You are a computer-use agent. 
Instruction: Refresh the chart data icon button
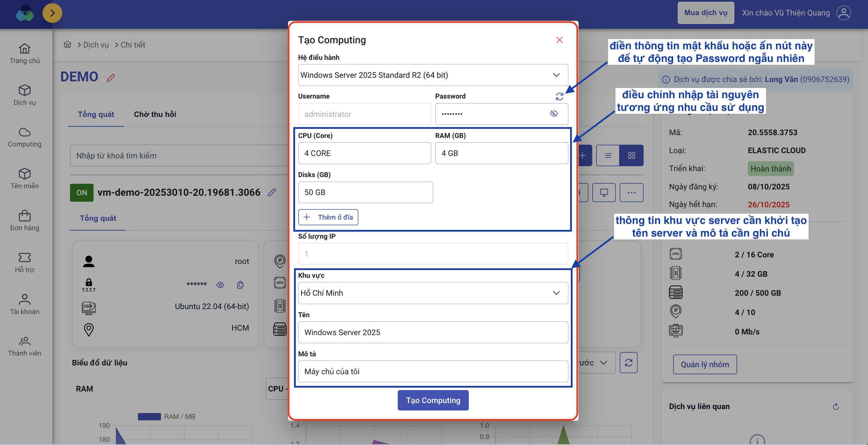point(628,363)
